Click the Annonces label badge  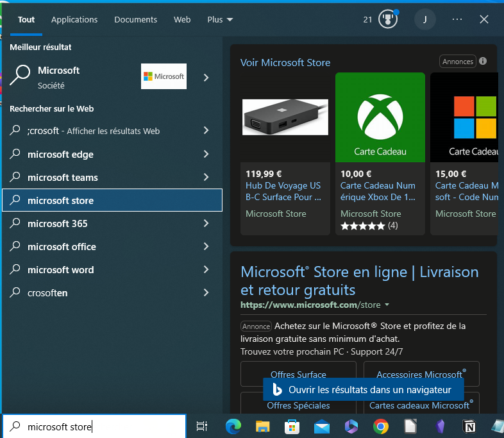tap(458, 62)
